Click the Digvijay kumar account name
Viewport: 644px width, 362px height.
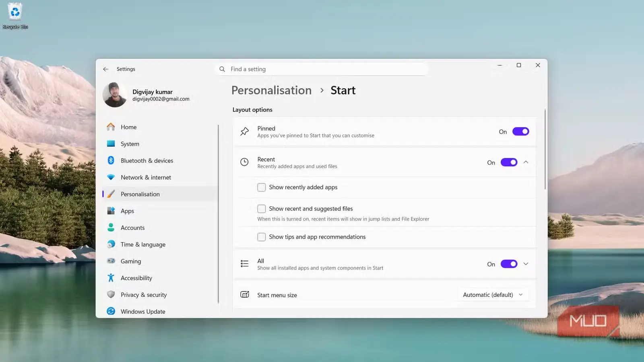coord(153,92)
